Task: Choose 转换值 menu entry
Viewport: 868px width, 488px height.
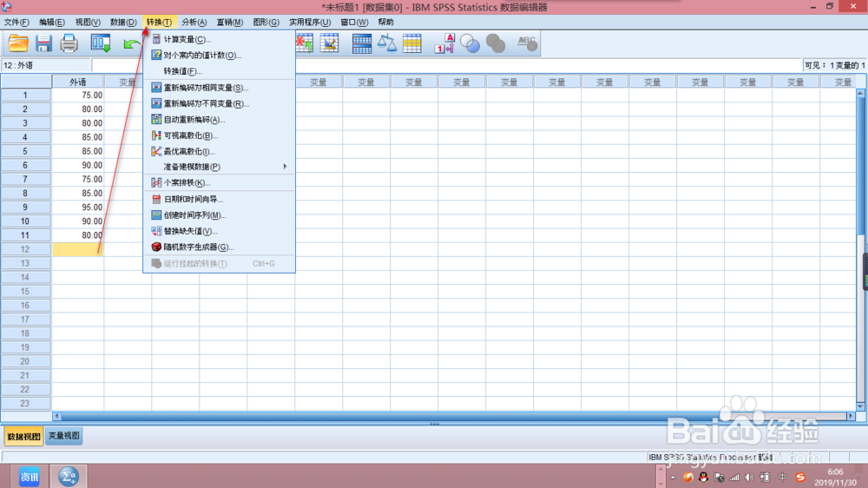Action: tap(219, 71)
